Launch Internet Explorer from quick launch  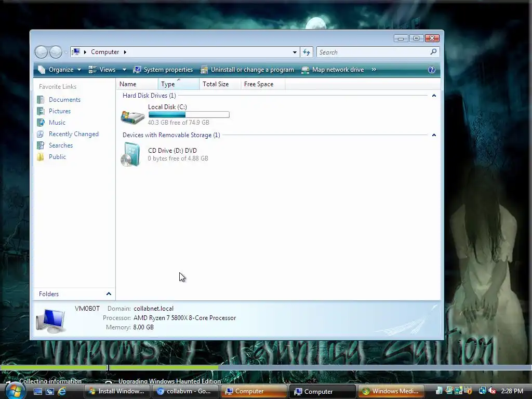point(62,391)
